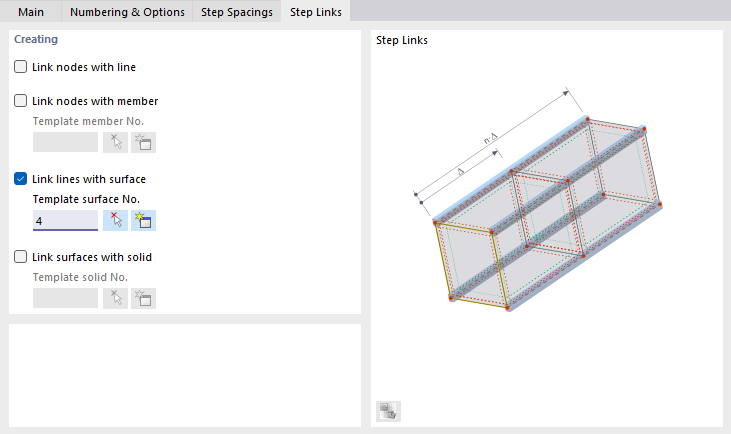Click the pick-solid cursor icon under Template solid No.
This screenshot has width=731, height=434.
(x=116, y=298)
